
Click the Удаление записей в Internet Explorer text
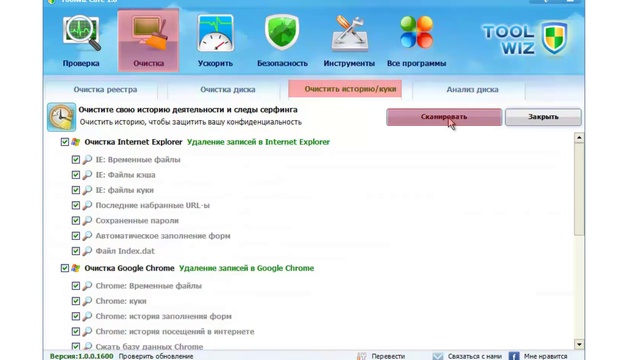click(x=258, y=142)
